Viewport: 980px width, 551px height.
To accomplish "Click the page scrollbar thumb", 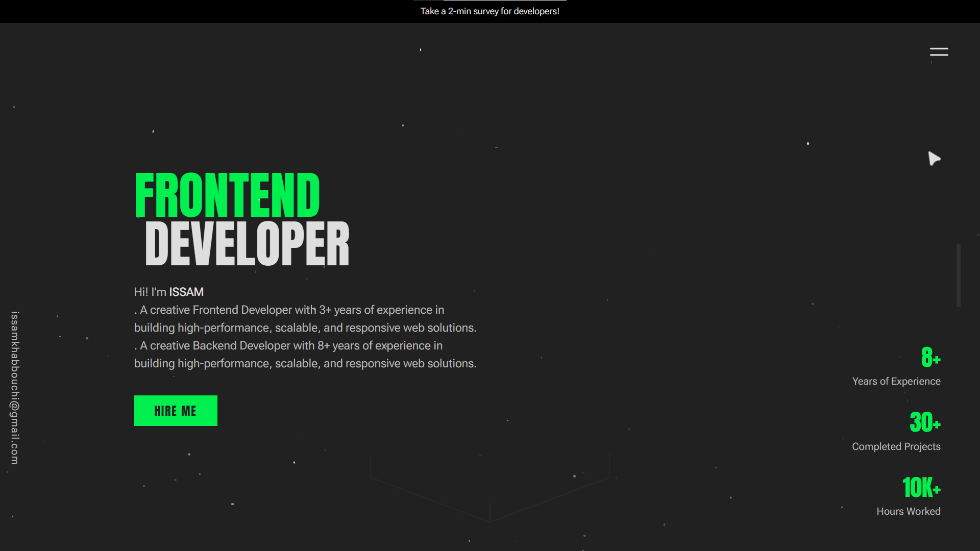I will pyautogui.click(x=958, y=275).
